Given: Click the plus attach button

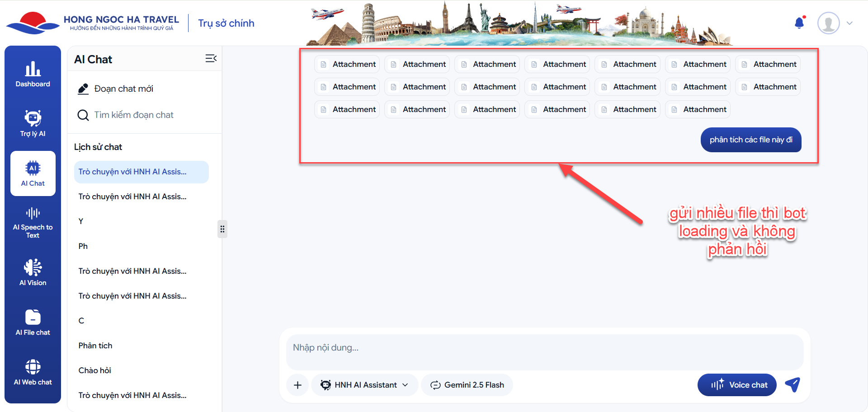Looking at the screenshot, I should [297, 385].
